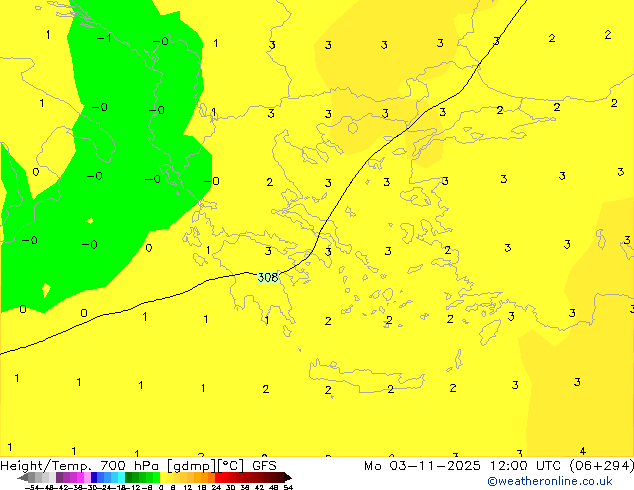Click the [gdmp][°C] units label
This screenshot has height=490, width=634.
coord(206,466)
